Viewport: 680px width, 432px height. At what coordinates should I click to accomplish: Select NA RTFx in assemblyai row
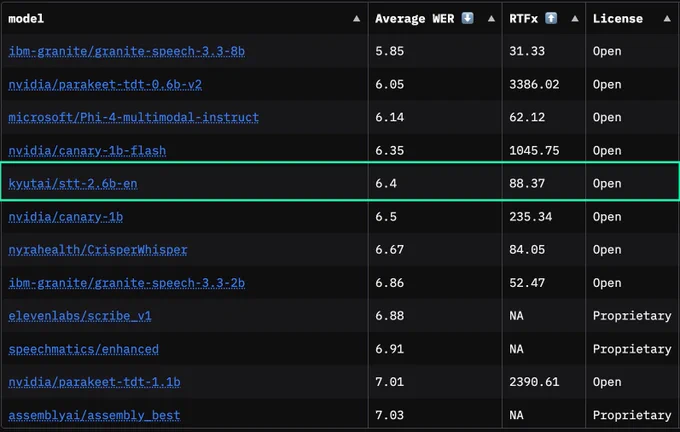click(x=516, y=416)
